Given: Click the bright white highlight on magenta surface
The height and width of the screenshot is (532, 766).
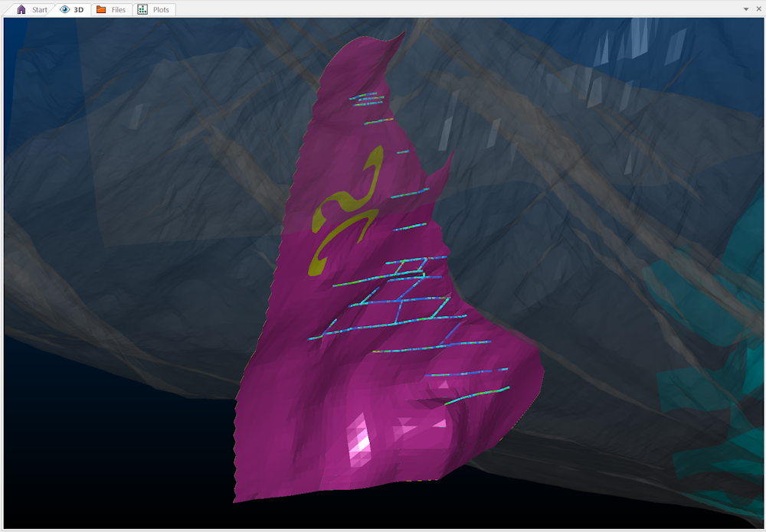Looking at the screenshot, I should coord(358,437).
